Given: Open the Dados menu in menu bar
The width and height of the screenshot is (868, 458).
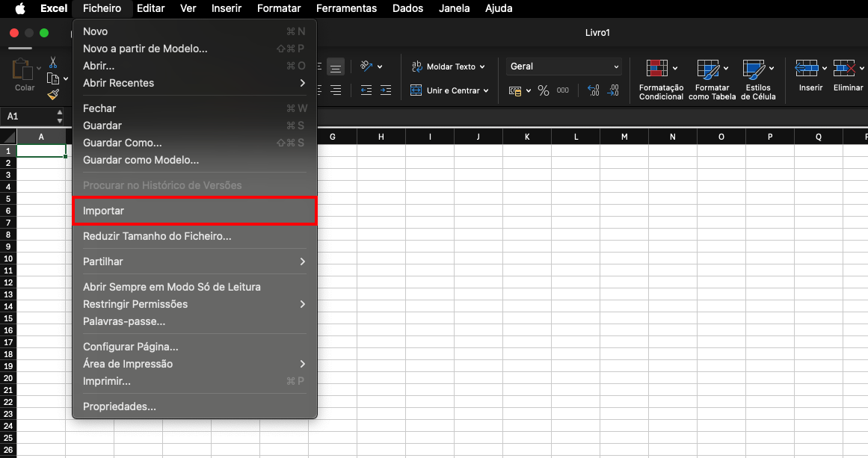Looking at the screenshot, I should coord(407,9).
